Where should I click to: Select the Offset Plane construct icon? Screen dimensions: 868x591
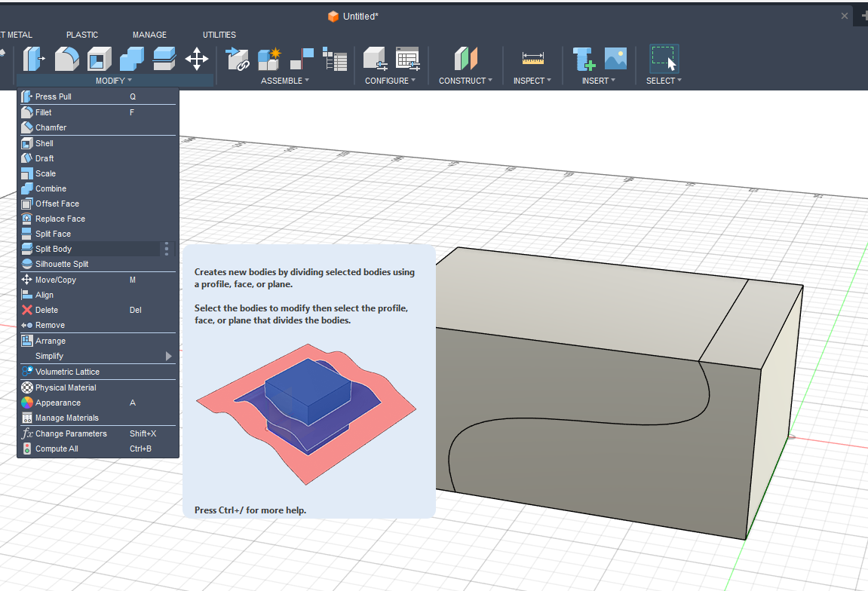[x=466, y=59]
